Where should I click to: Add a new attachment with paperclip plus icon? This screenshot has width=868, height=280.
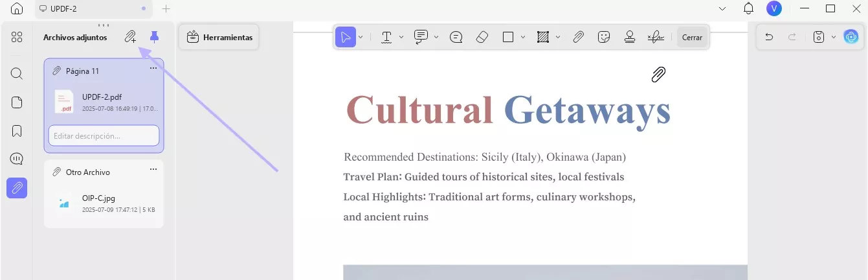(131, 37)
